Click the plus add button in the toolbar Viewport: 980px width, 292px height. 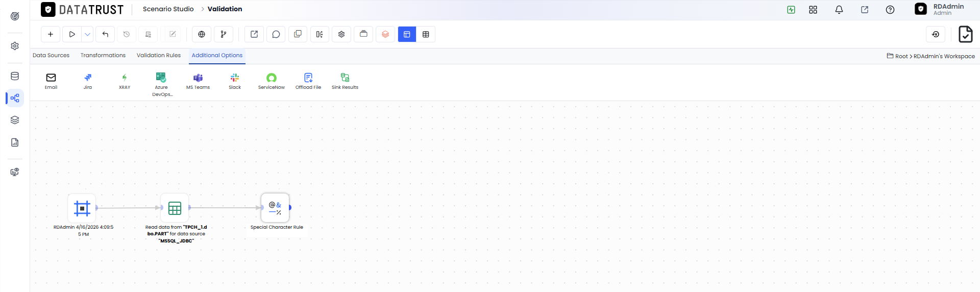click(x=51, y=34)
